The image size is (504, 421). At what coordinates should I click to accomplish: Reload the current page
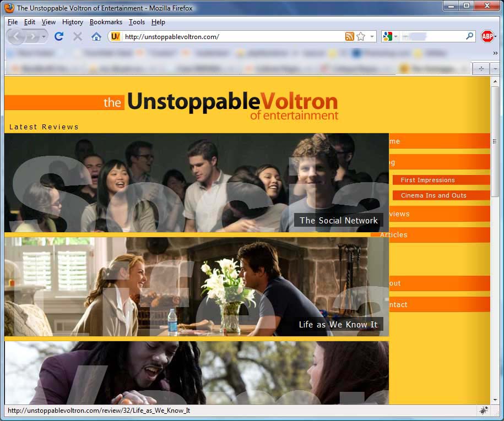[x=59, y=36]
